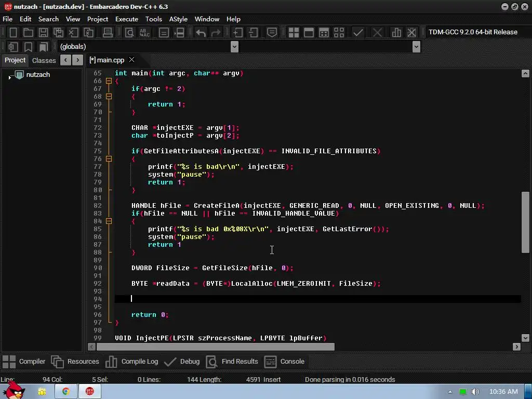
Task: Open the Debug bottom panel tab
Action: (x=182, y=362)
